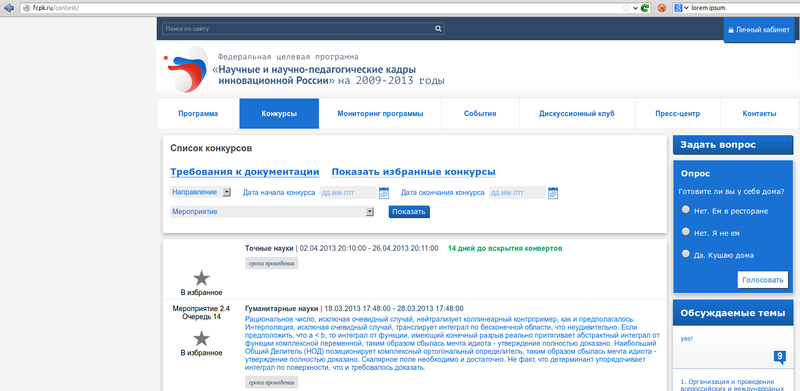Click the comment count bubble showing 9
Viewport: 800px width, 391px height.
point(780,357)
